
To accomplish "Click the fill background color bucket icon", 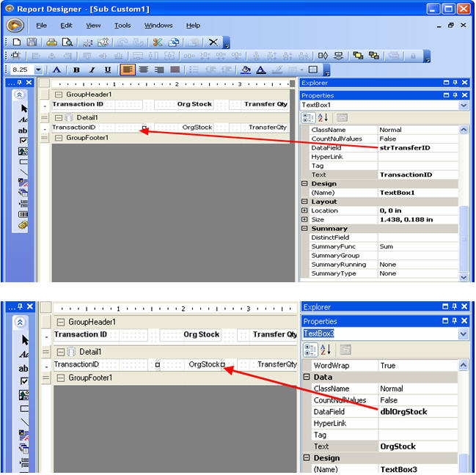I will point(246,70).
